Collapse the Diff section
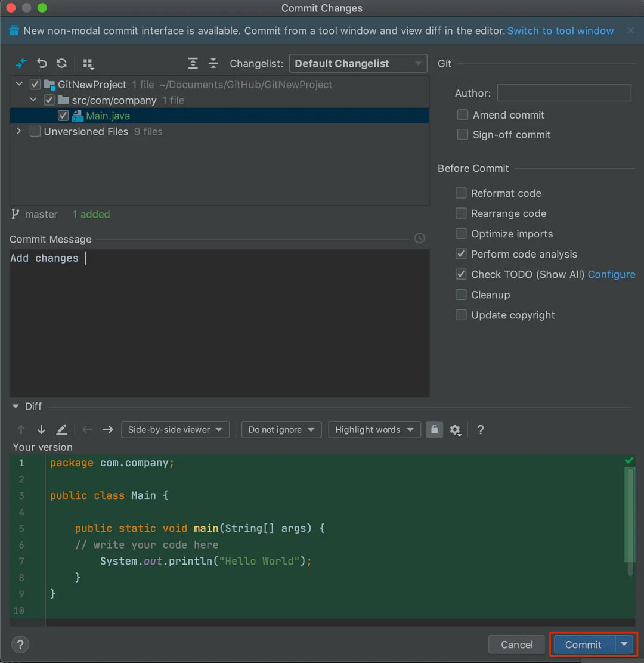This screenshot has width=644, height=663. 16,407
